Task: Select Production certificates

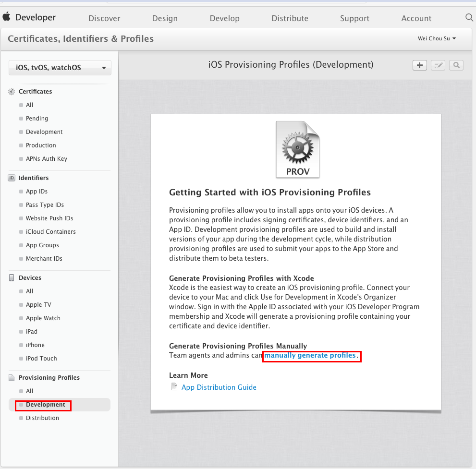Action: click(x=41, y=145)
